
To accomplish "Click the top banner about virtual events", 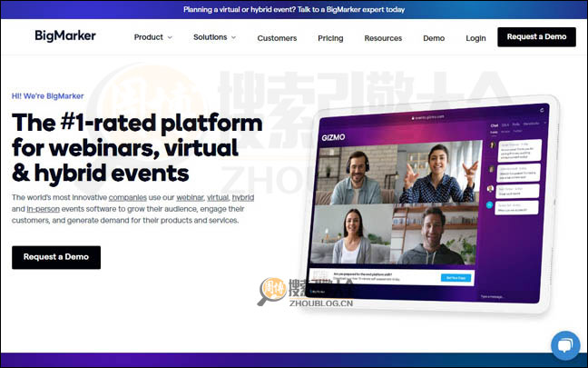I will (x=294, y=9).
